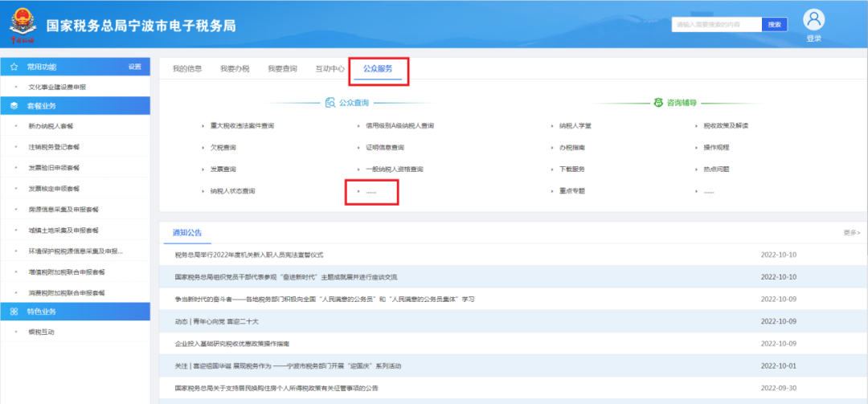Switch to the 我的信息 tab
Screen dimensions: 868x404
tap(186, 69)
